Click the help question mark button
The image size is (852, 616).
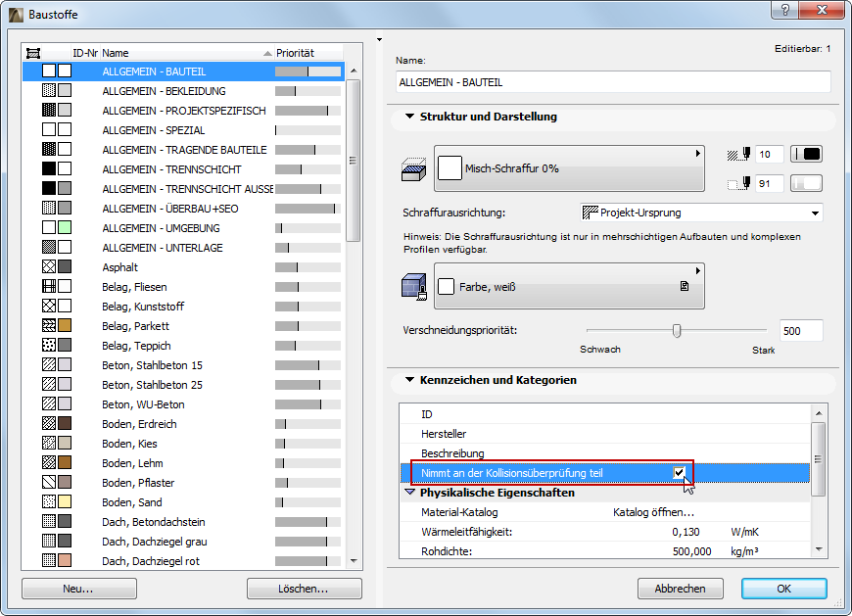(785, 10)
